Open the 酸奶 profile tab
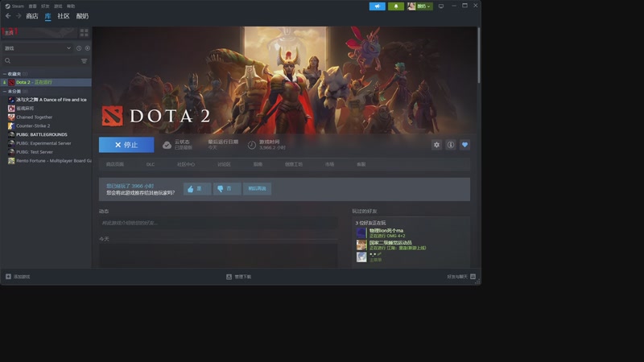This screenshot has width=644, height=362. (82, 16)
